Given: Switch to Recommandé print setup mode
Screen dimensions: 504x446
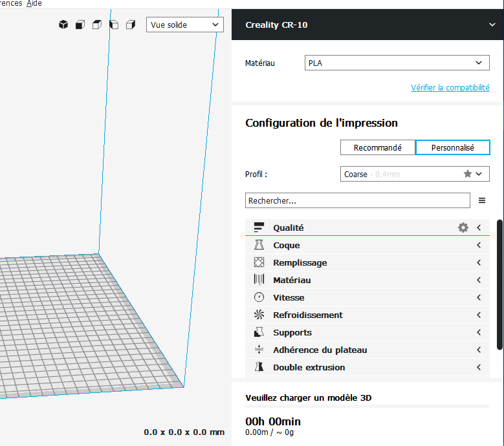Looking at the screenshot, I should point(378,148).
